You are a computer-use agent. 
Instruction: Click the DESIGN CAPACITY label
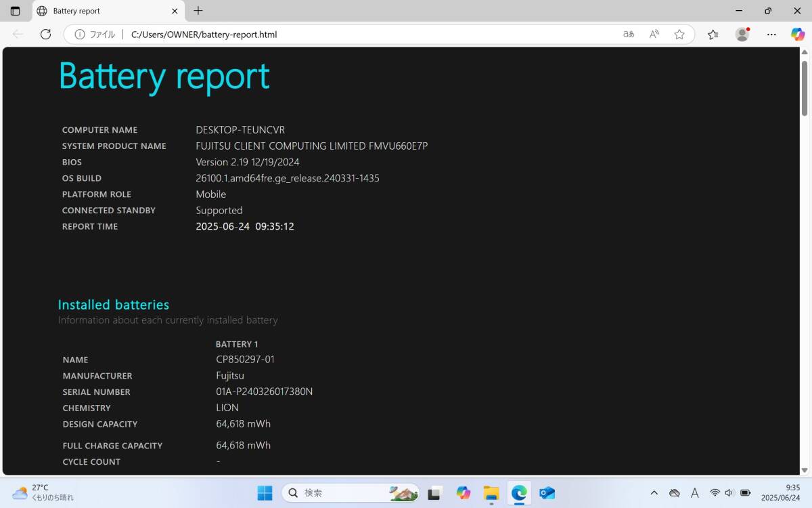click(x=100, y=425)
